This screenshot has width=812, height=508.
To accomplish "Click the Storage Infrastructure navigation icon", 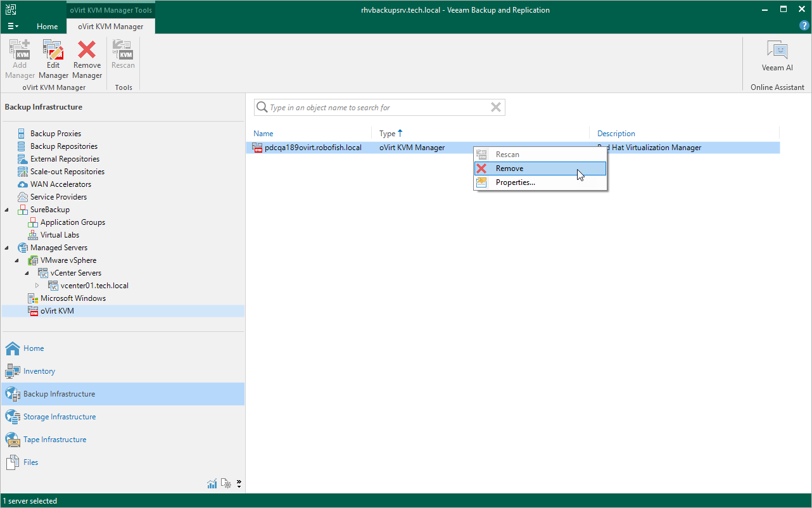I will pos(13,417).
